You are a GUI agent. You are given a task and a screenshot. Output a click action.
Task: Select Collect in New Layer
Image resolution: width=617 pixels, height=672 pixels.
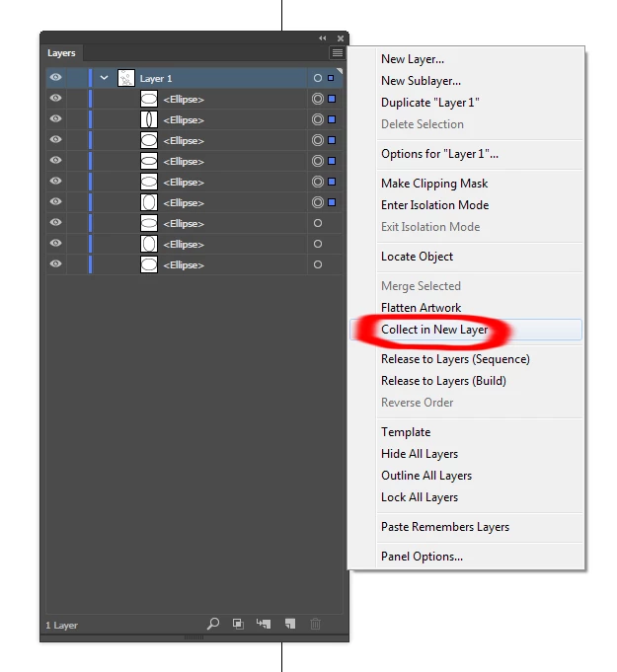pyautogui.click(x=466, y=330)
